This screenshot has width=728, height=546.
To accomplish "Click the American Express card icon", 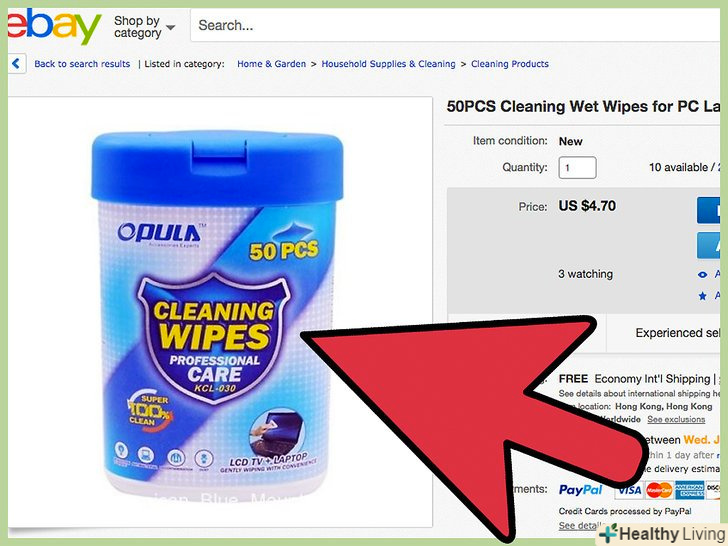I will pyautogui.click(x=689, y=490).
